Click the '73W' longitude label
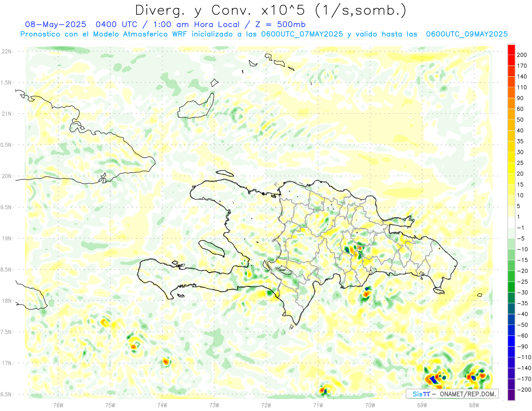532x411 pixels. (x=214, y=405)
